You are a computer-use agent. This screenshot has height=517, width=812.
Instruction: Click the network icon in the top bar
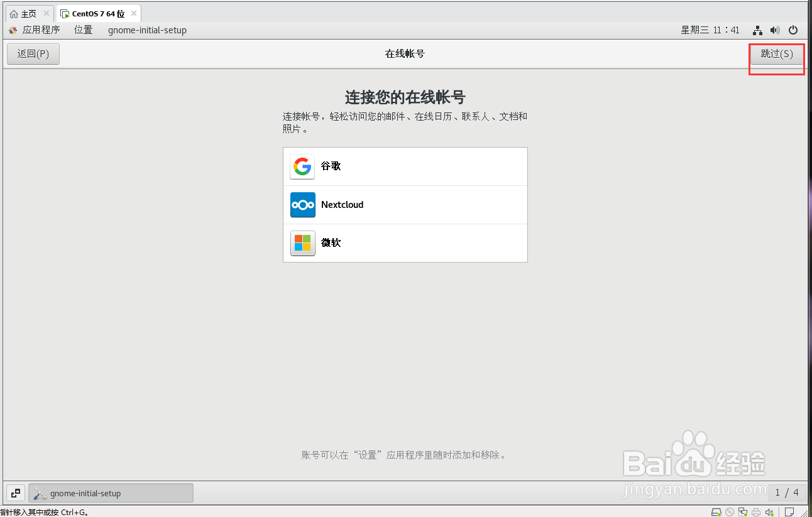pos(757,30)
